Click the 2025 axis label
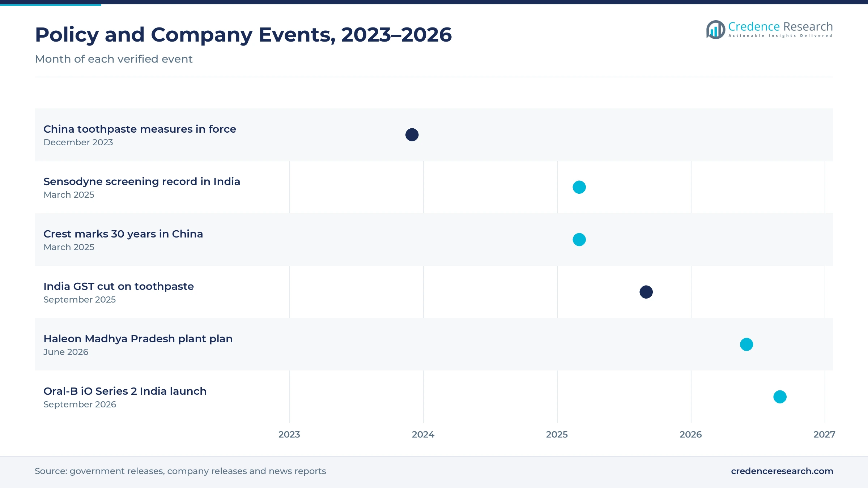The image size is (868, 488). point(557,435)
